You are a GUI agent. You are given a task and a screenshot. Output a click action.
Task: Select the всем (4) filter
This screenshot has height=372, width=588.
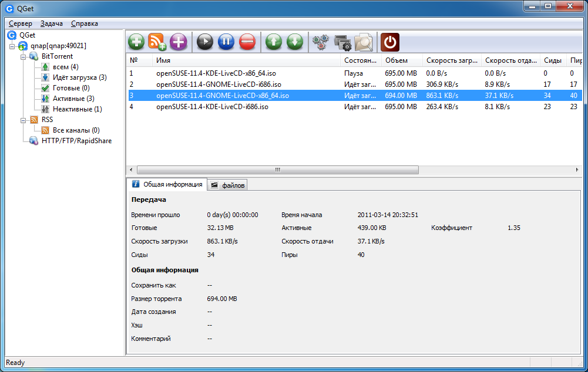point(66,67)
